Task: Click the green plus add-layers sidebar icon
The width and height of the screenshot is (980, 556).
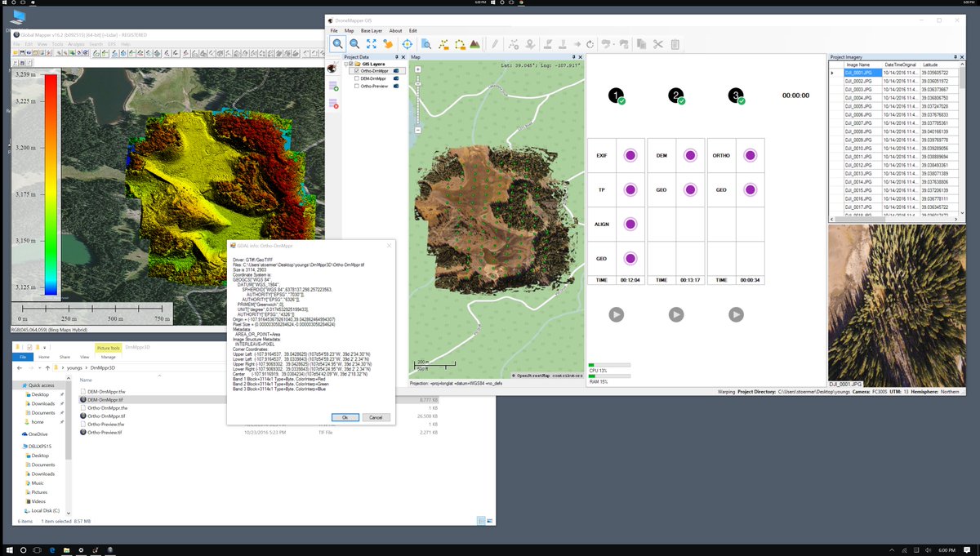Action: tap(334, 88)
